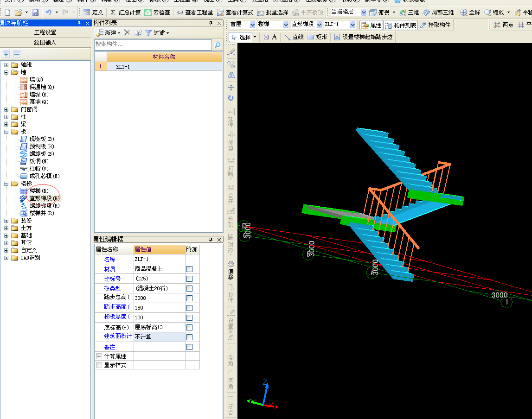532x419 pixels.
Task: Collapse the 墙 tree node
Action: pyautogui.click(x=6, y=72)
